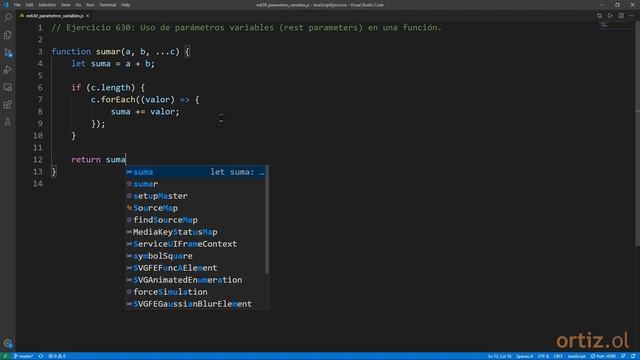
Task: Select 'ServiceUIFrameContext' autocomplete suggestion
Action: point(196,244)
